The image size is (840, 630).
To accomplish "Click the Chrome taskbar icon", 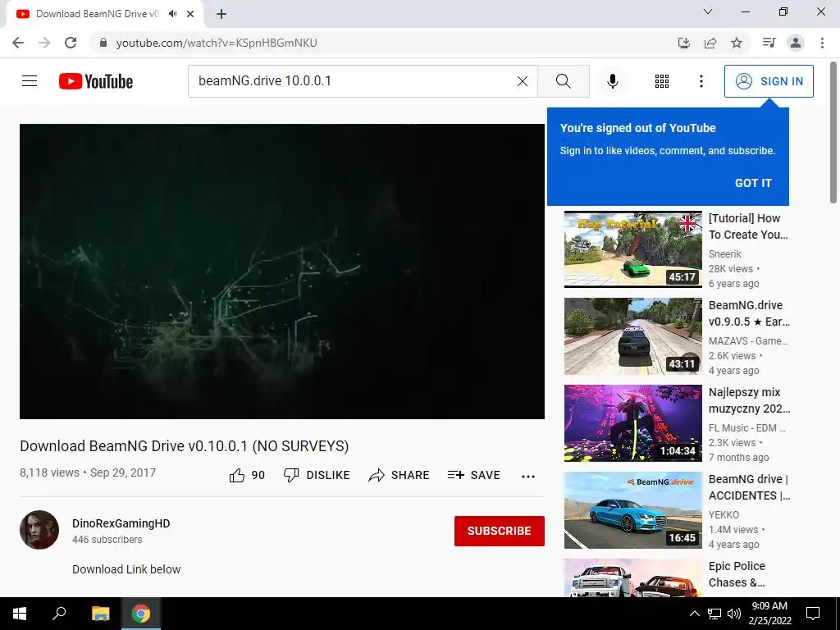I will pos(141,614).
